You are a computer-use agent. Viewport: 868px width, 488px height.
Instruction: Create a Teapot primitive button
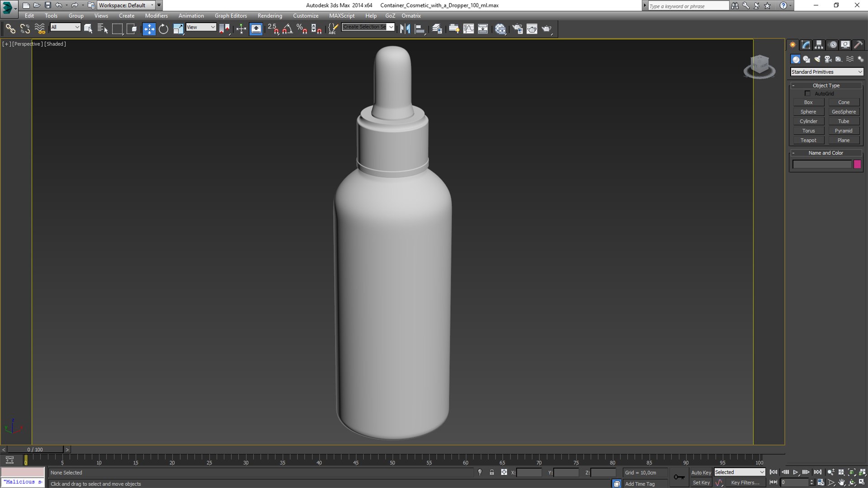(808, 141)
